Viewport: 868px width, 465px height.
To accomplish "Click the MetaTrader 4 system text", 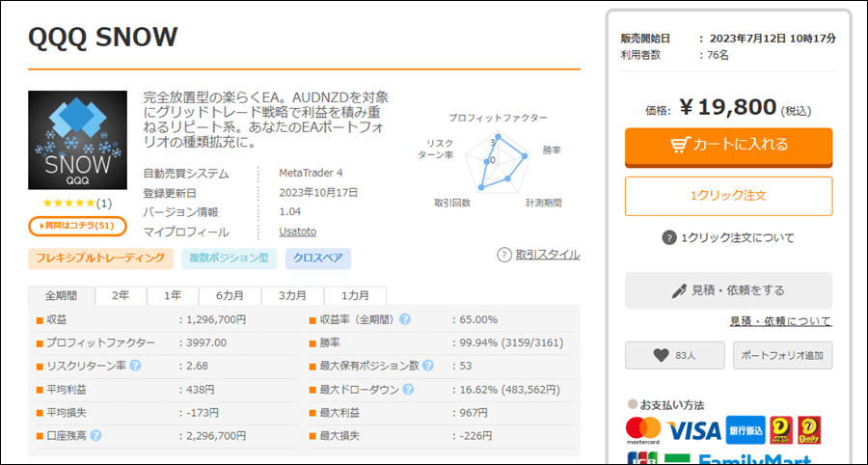I will coord(312,173).
